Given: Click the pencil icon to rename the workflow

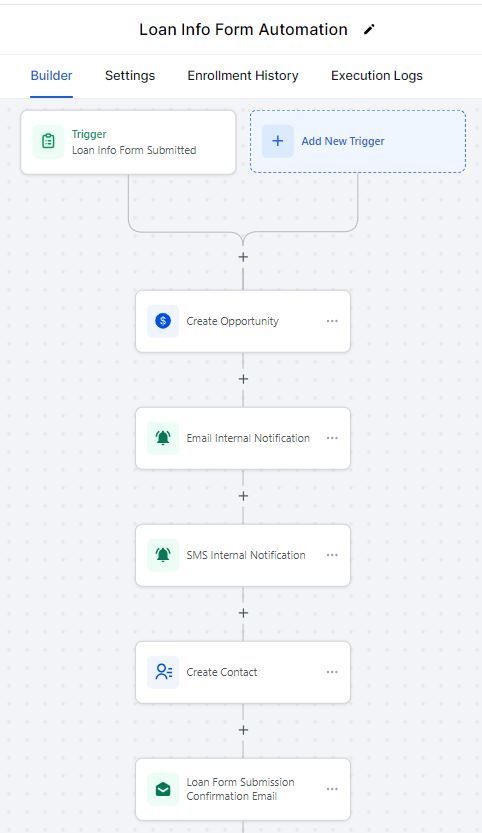Looking at the screenshot, I should click(369, 30).
